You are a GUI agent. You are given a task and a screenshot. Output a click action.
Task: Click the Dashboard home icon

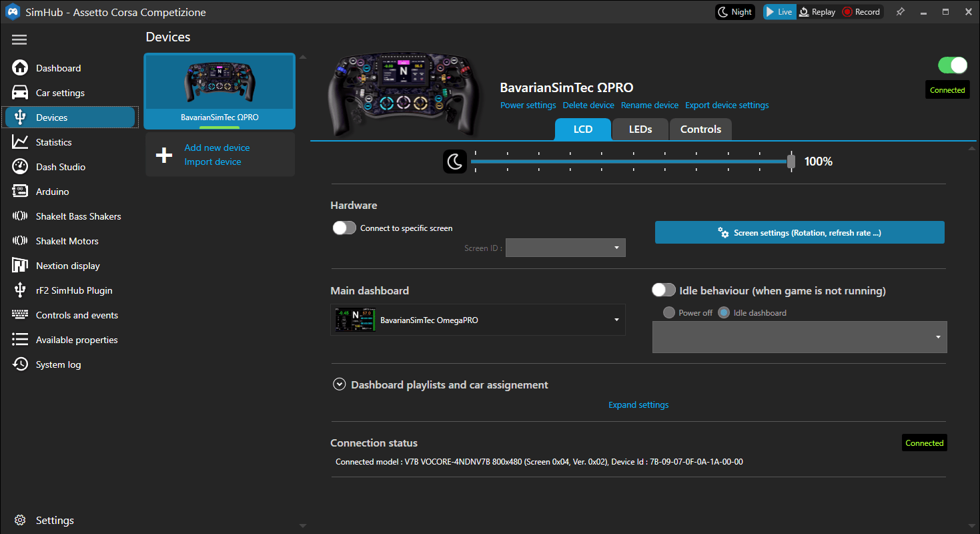pyautogui.click(x=20, y=68)
